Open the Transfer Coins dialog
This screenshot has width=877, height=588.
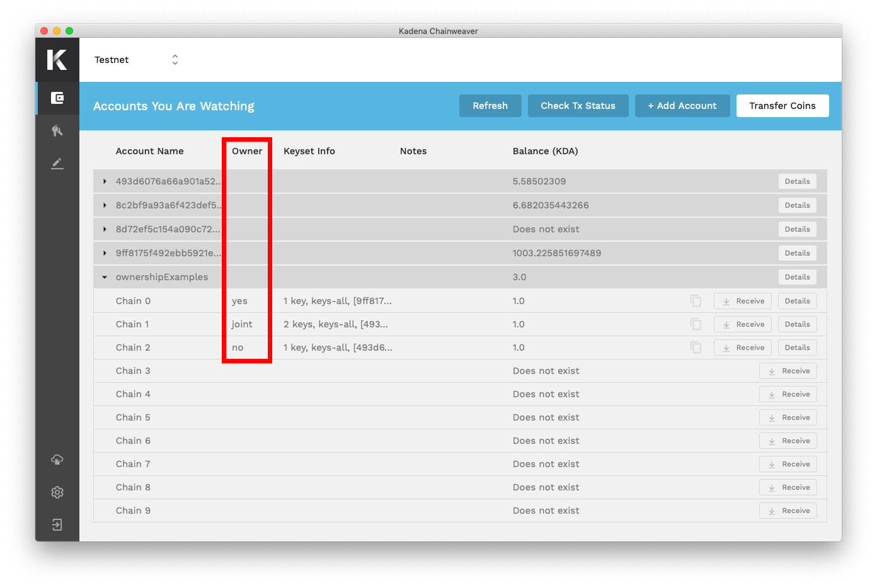coord(782,106)
